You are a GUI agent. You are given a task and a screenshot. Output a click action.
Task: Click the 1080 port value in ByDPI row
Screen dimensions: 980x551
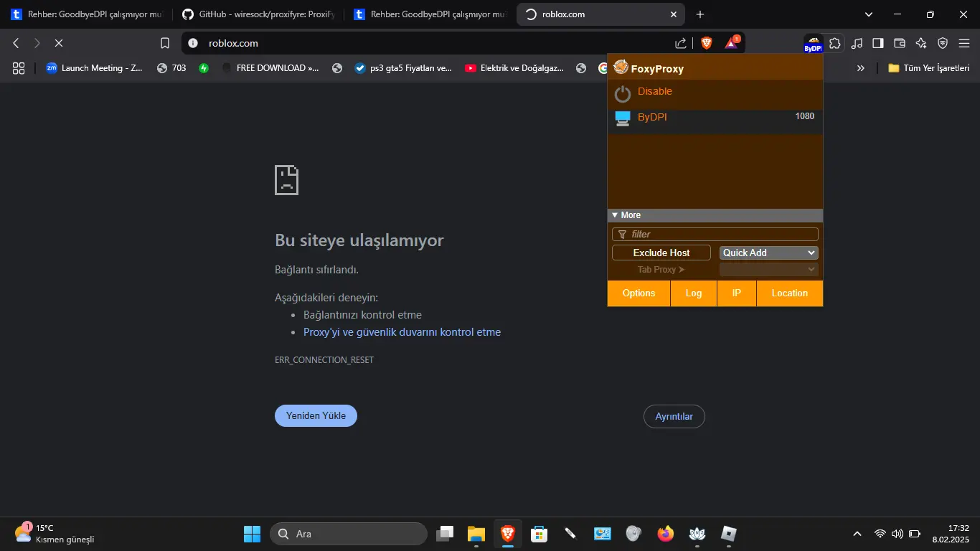click(x=805, y=116)
